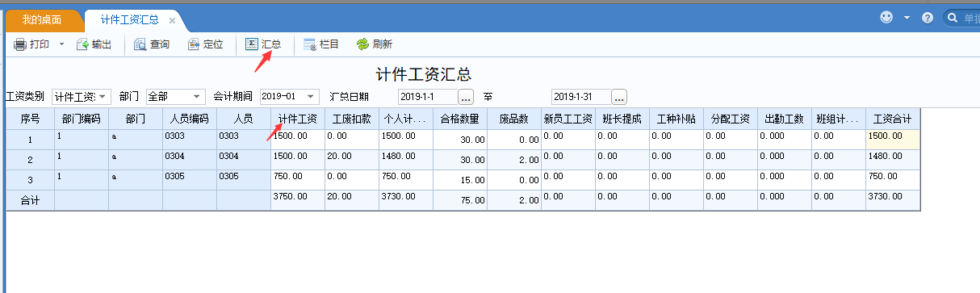The width and height of the screenshot is (980, 293).
Task: Click the 输出 export button
Action: click(94, 44)
